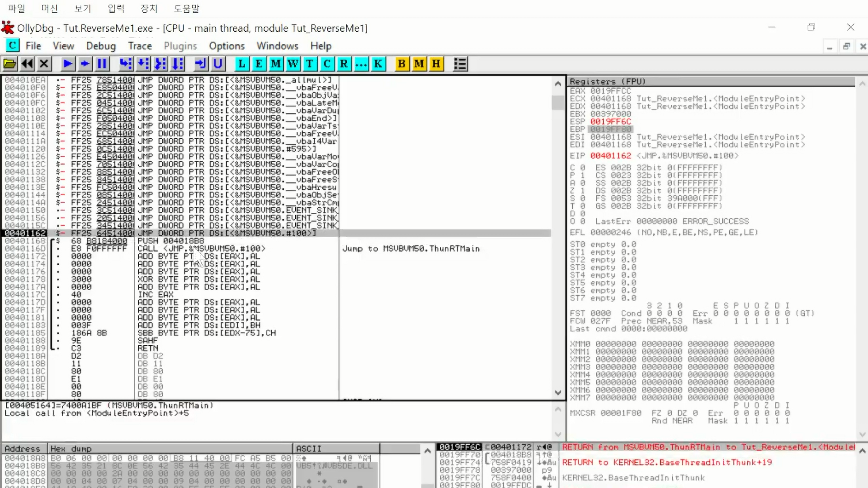This screenshot has width=868, height=488.
Task: Select the highlighted instruction at address 00401162
Action: pos(277,233)
